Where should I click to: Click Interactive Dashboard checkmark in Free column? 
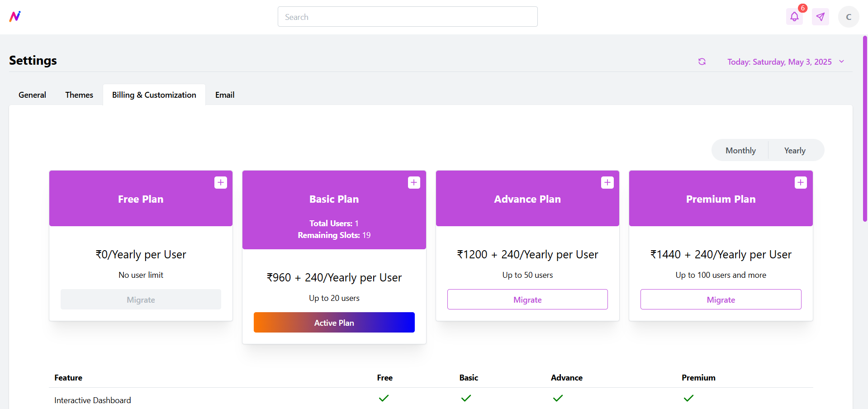pyautogui.click(x=384, y=398)
